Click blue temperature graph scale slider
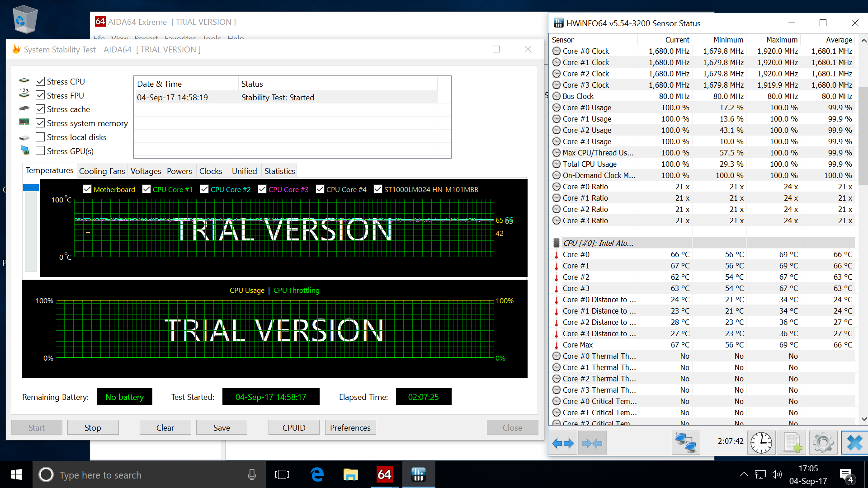The image size is (868, 488). 31,188
